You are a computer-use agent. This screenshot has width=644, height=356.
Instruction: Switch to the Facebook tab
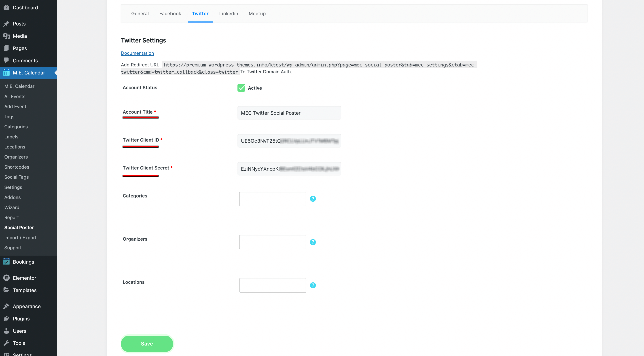click(x=170, y=13)
